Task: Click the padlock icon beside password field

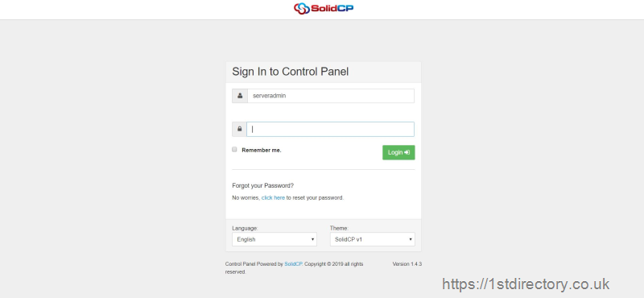Action: 239,129
